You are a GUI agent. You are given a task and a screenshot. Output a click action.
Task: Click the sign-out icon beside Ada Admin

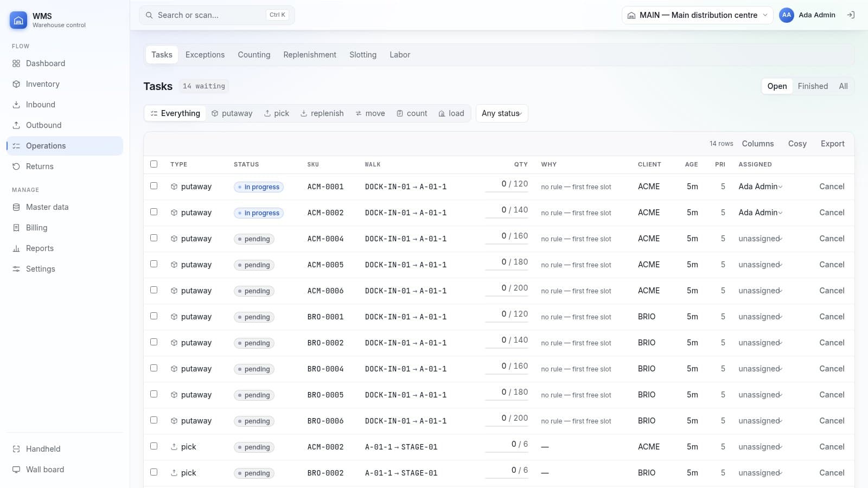(x=851, y=15)
